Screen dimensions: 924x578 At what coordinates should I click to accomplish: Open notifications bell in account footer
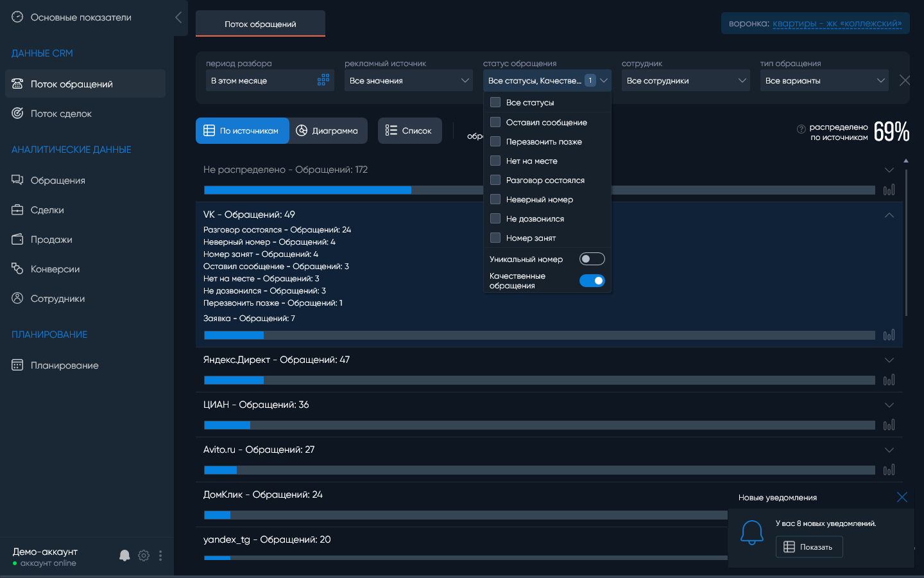(x=124, y=556)
